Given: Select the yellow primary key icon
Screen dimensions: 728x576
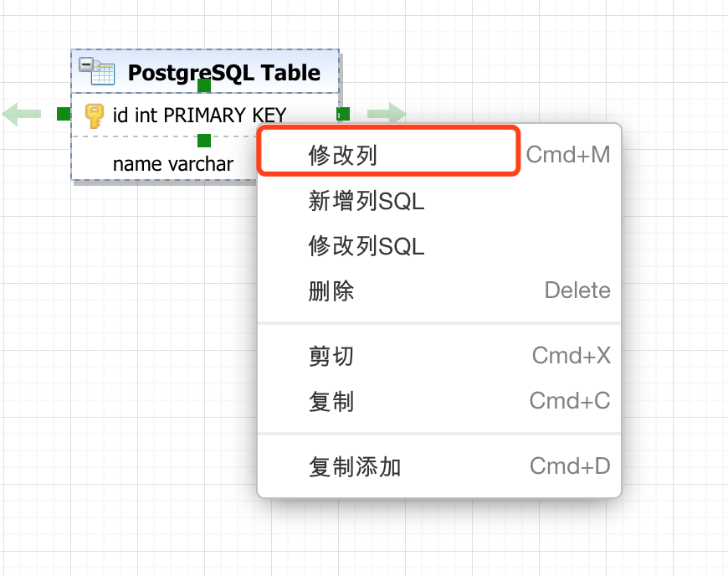Looking at the screenshot, I should 92,115.
